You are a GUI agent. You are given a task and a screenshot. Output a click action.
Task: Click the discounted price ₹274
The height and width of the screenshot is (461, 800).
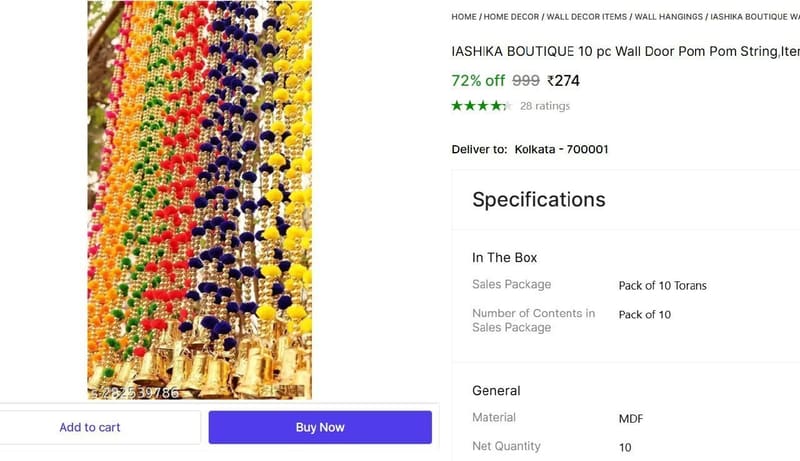click(563, 81)
